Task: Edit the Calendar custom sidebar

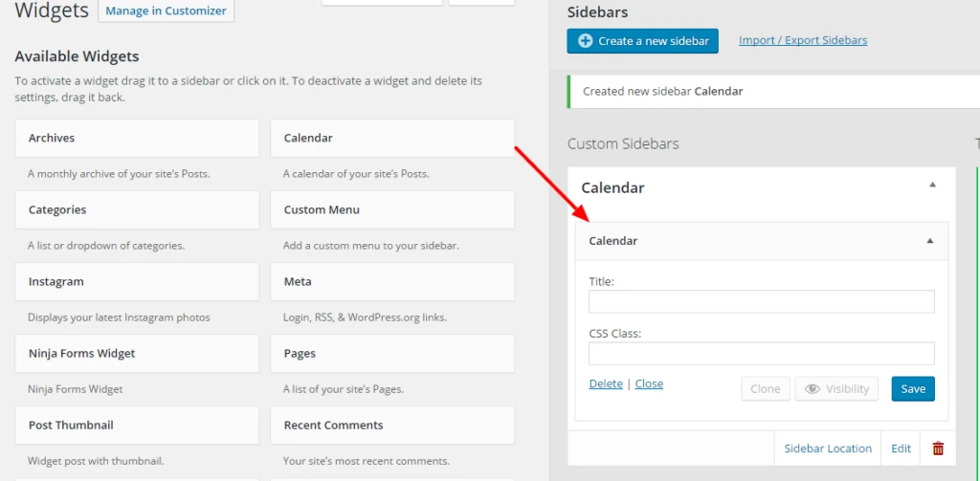Action: [902, 448]
